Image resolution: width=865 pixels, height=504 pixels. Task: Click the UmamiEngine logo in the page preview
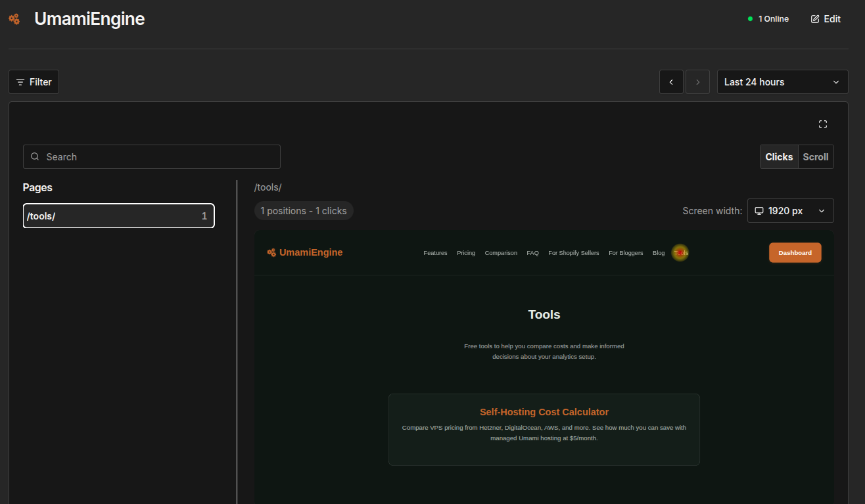[x=305, y=252]
